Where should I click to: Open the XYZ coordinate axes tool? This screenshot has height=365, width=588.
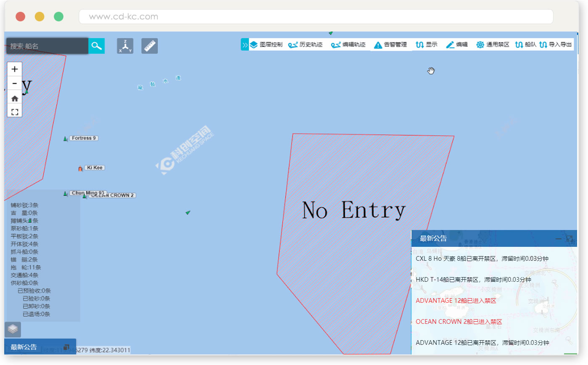(125, 46)
